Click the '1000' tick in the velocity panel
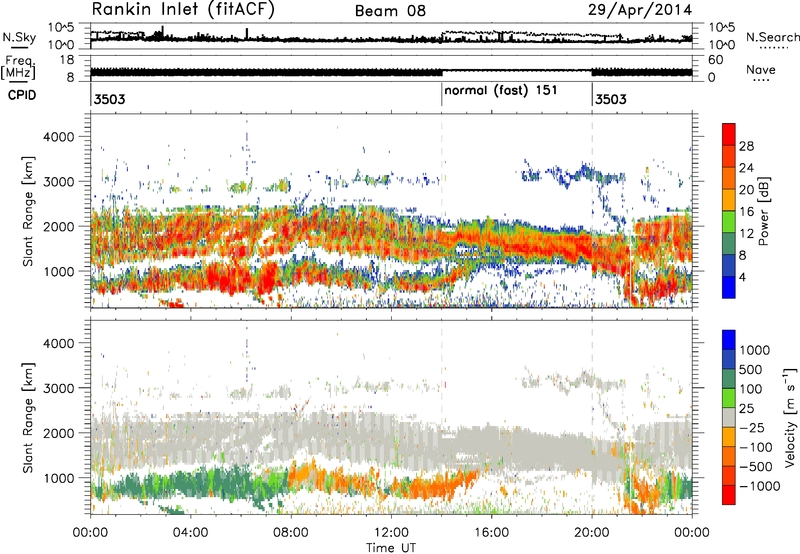The image size is (800, 554). (58, 478)
